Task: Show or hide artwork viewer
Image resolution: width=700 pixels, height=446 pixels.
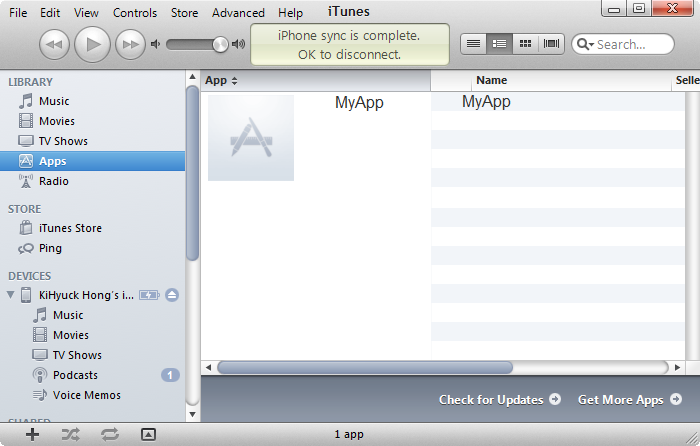Action: click(148, 434)
